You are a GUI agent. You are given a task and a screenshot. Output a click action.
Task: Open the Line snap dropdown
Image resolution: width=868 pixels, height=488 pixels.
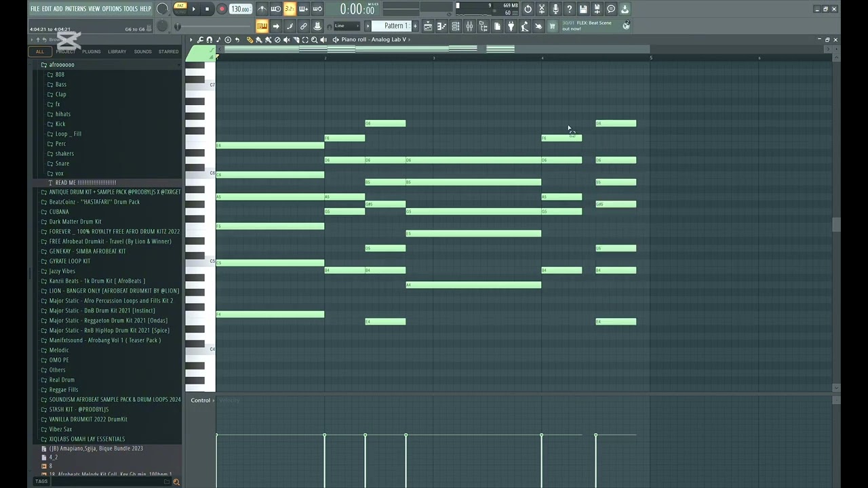tap(347, 26)
